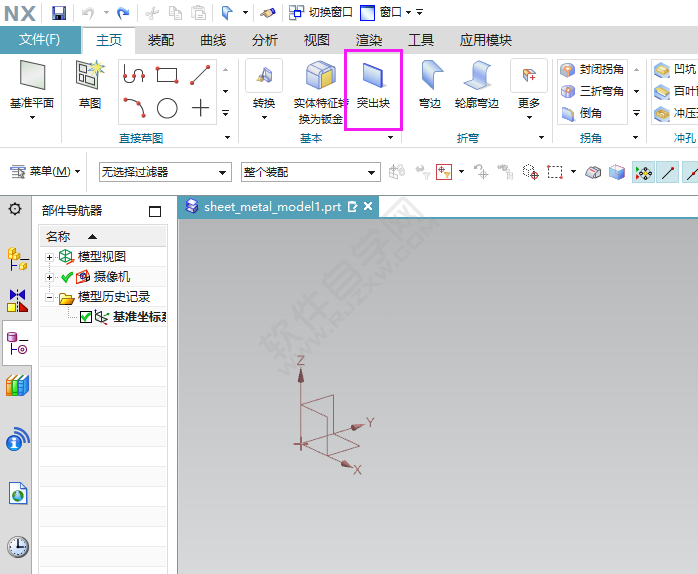Expand the 模型视图 tree node

tap(49, 257)
